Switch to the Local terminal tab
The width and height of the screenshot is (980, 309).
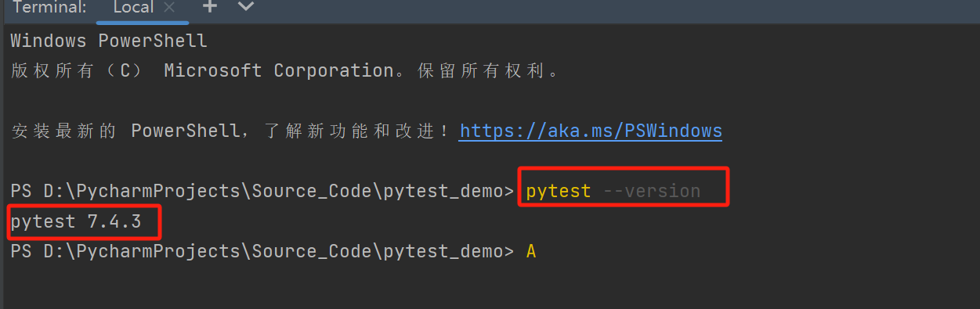click(x=133, y=7)
